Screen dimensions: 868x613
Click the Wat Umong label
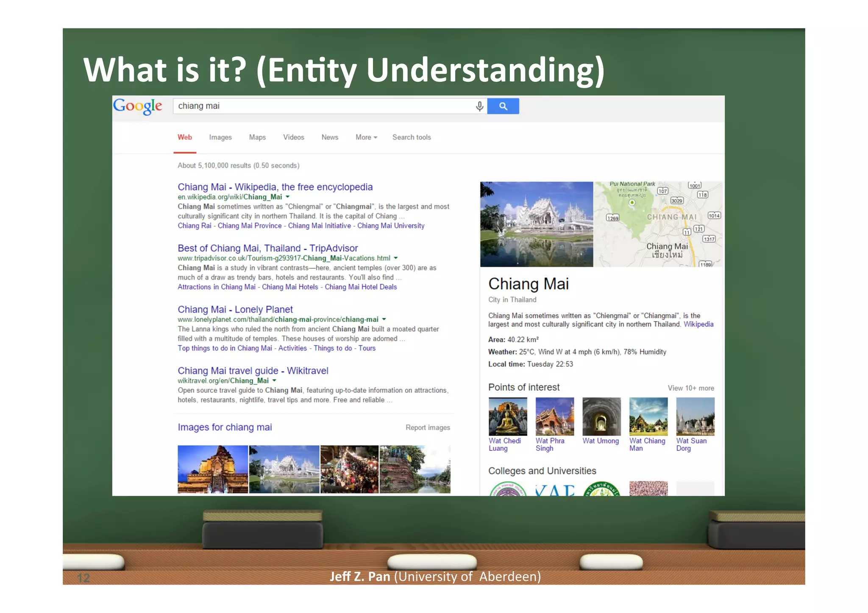[601, 441]
